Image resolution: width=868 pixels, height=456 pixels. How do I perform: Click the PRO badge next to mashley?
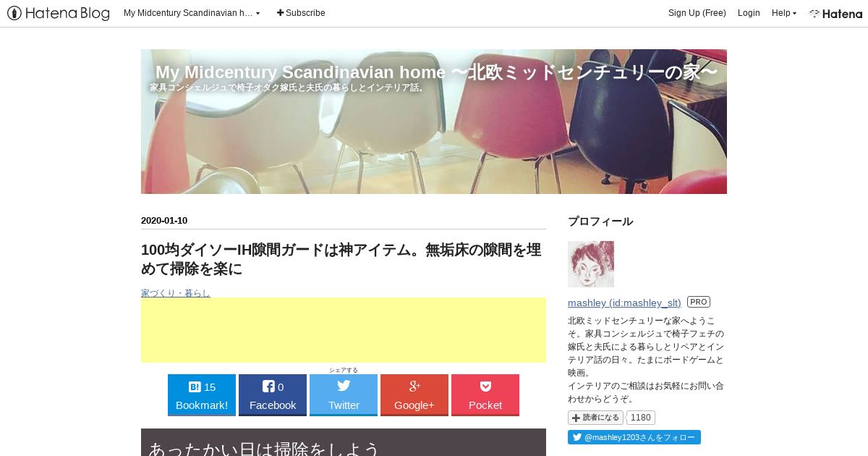(x=699, y=302)
